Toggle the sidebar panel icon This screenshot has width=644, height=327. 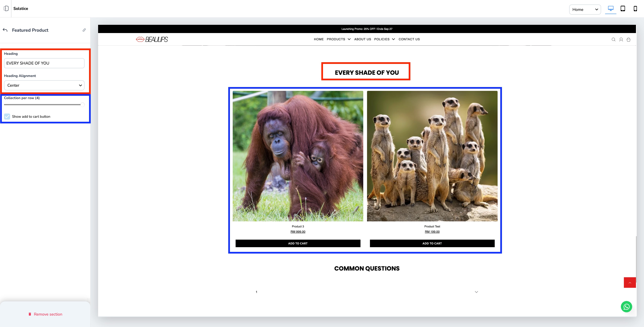point(6,9)
